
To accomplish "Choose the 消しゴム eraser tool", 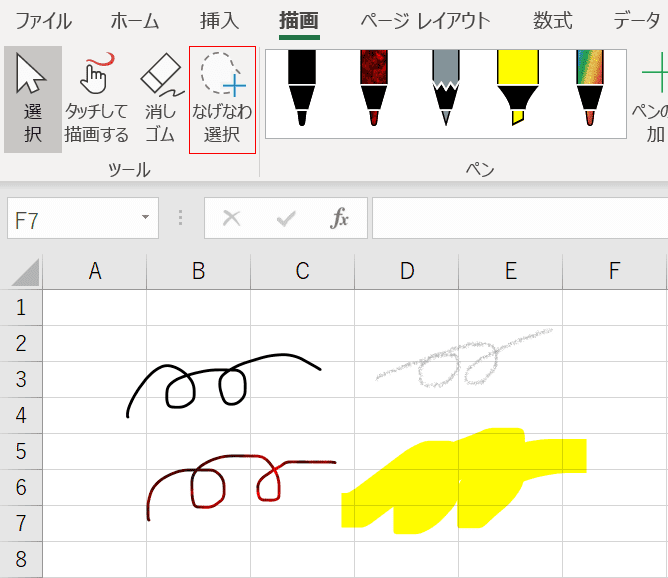I will [160, 99].
